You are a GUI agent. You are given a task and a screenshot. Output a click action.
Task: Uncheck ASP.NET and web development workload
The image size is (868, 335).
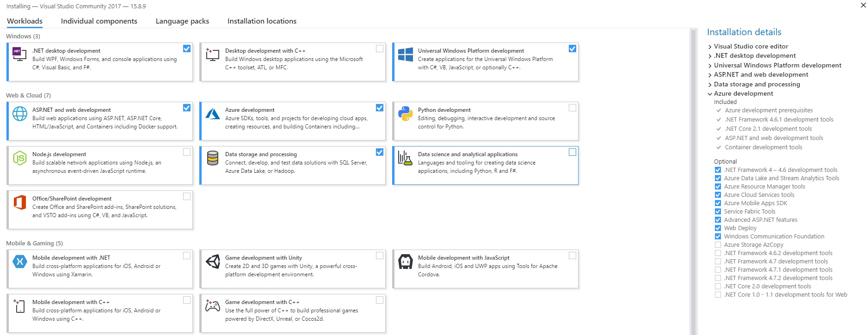(187, 108)
